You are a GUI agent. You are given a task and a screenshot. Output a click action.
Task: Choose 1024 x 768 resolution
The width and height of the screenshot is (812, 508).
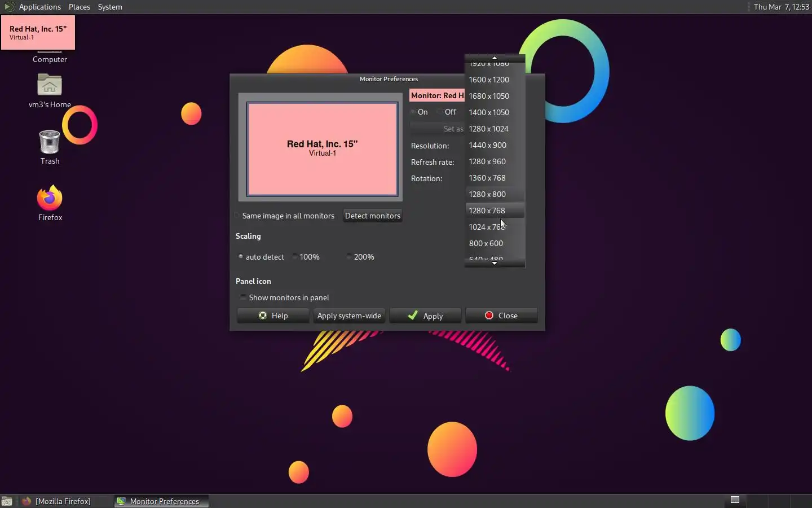point(495,227)
